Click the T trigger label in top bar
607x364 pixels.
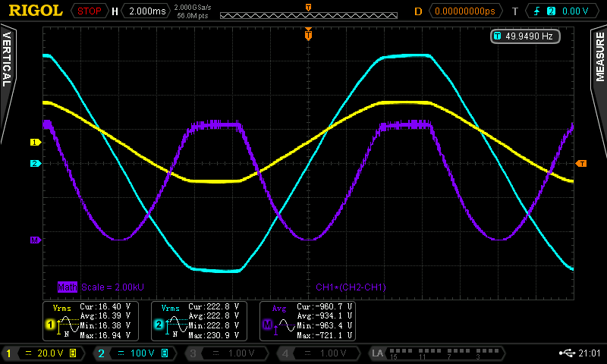pyautogui.click(x=515, y=11)
